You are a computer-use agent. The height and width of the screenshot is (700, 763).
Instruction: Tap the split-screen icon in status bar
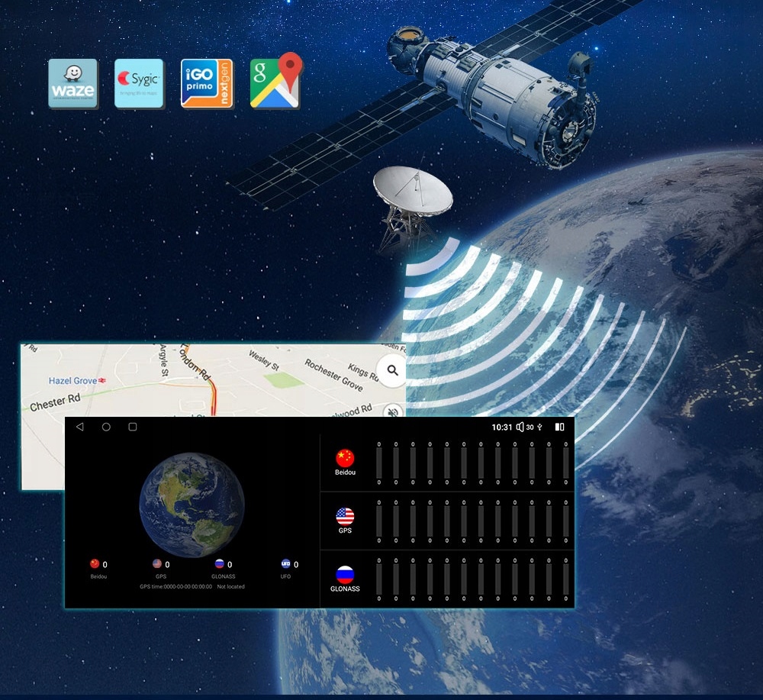(559, 427)
